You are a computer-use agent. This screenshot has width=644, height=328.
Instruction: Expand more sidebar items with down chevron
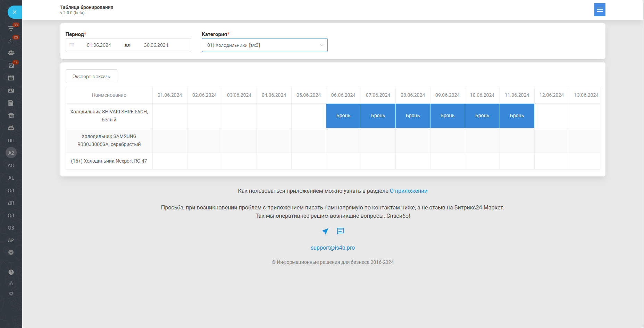click(x=11, y=252)
